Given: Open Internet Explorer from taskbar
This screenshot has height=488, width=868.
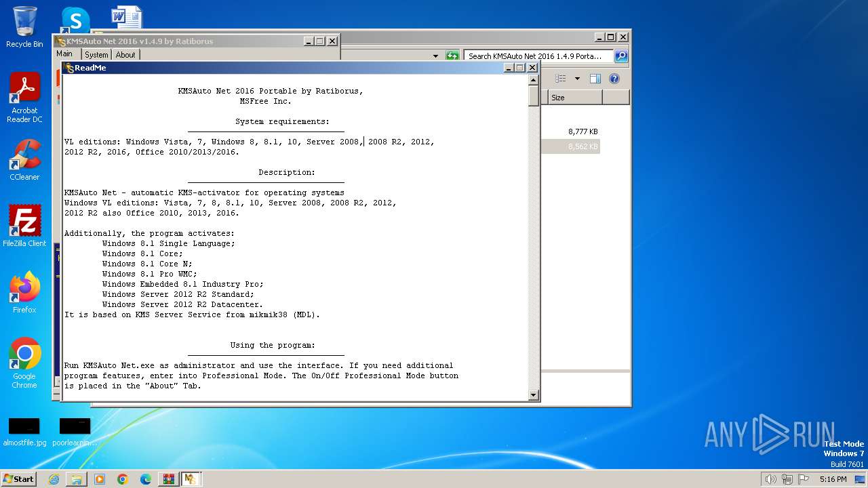Looking at the screenshot, I should pyautogui.click(x=54, y=479).
